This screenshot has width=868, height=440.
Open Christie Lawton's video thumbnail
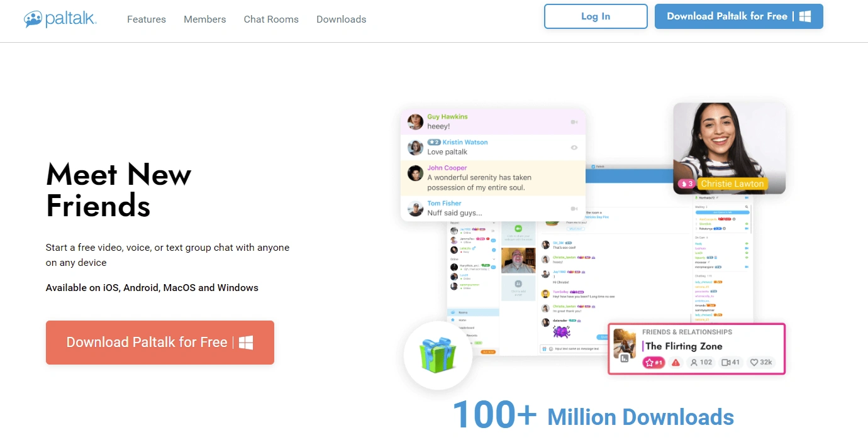729,148
